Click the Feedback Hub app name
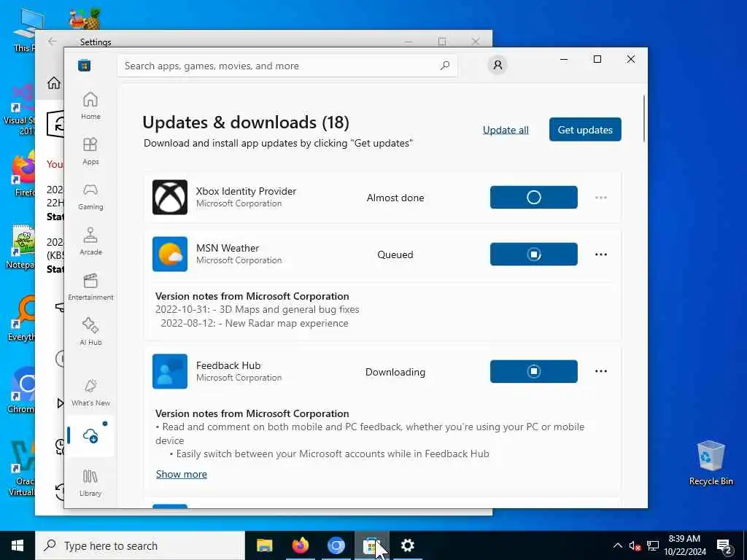The height and width of the screenshot is (560, 747). point(228,365)
